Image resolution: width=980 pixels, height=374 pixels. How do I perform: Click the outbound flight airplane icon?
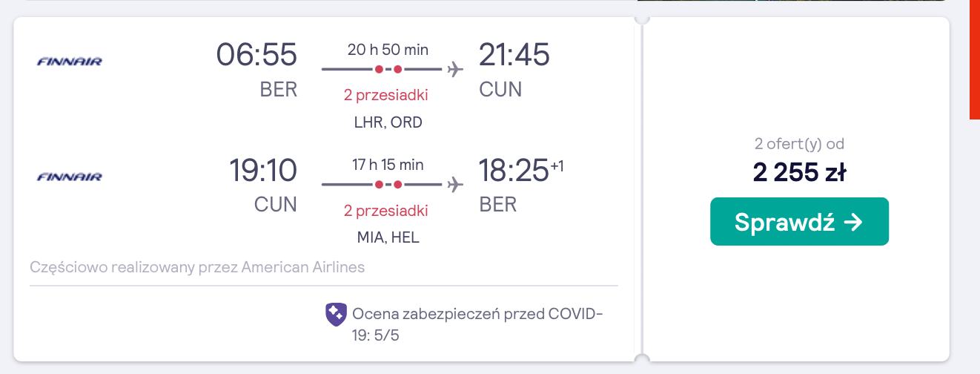(455, 70)
